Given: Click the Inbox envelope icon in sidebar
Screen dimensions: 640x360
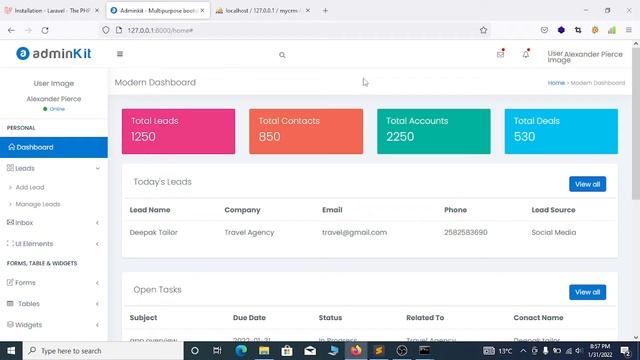Looking at the screenshot, I should (10, 222).
